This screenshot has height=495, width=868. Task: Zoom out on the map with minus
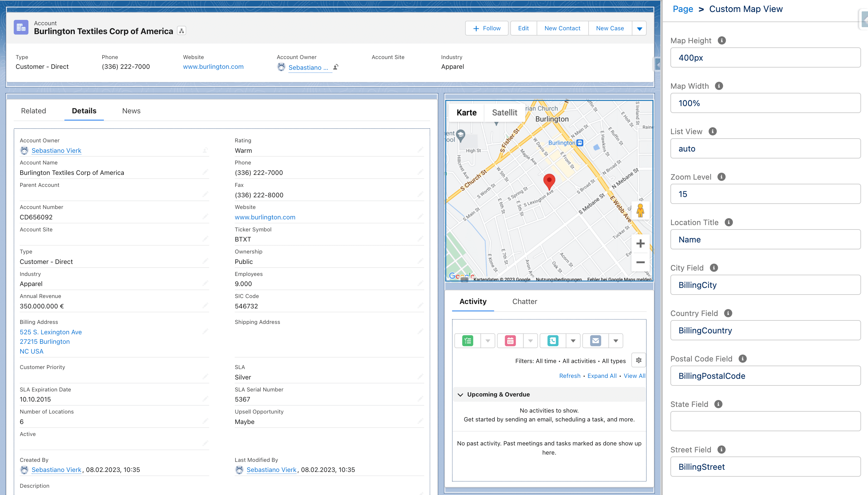tap(640, 262)
